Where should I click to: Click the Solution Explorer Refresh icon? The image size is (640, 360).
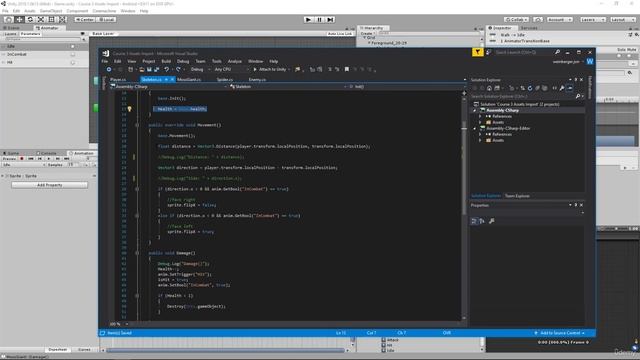530,88
